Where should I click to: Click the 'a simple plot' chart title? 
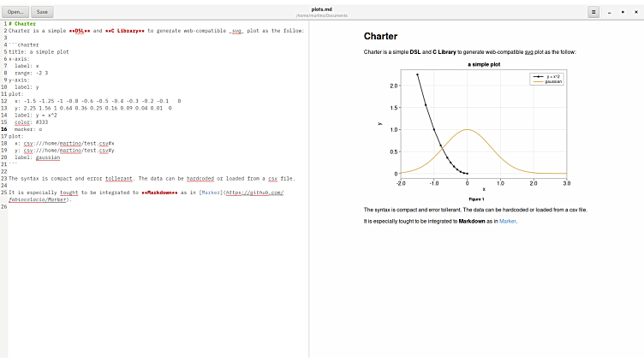[x=484, y=65]
